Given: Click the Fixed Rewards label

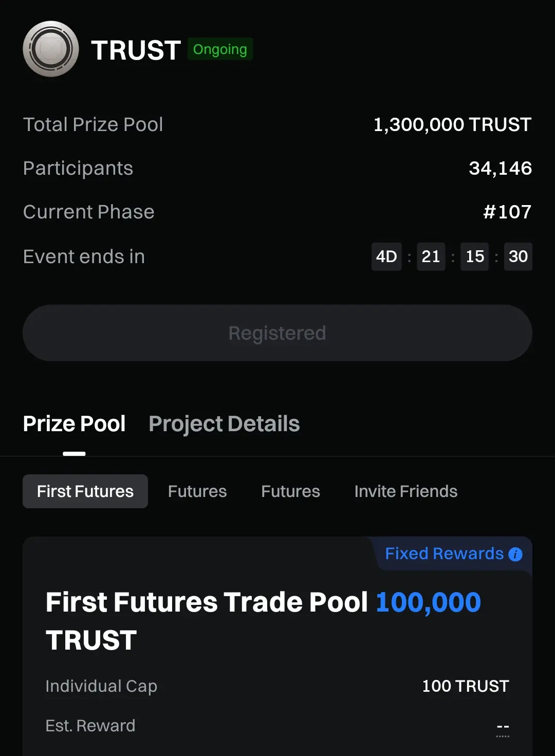Looking at the screenshot, I should pyautogui.click(x=444, y=554).
